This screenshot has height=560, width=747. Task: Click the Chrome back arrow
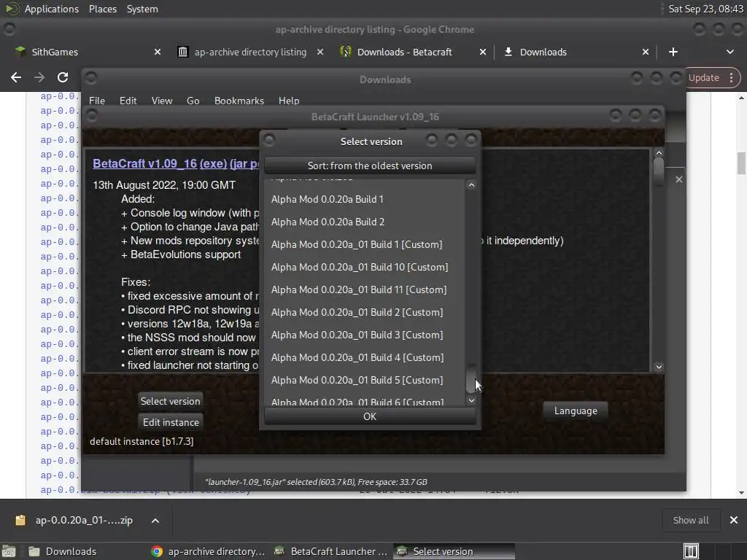pyautogui.click(x=16, y=77)
